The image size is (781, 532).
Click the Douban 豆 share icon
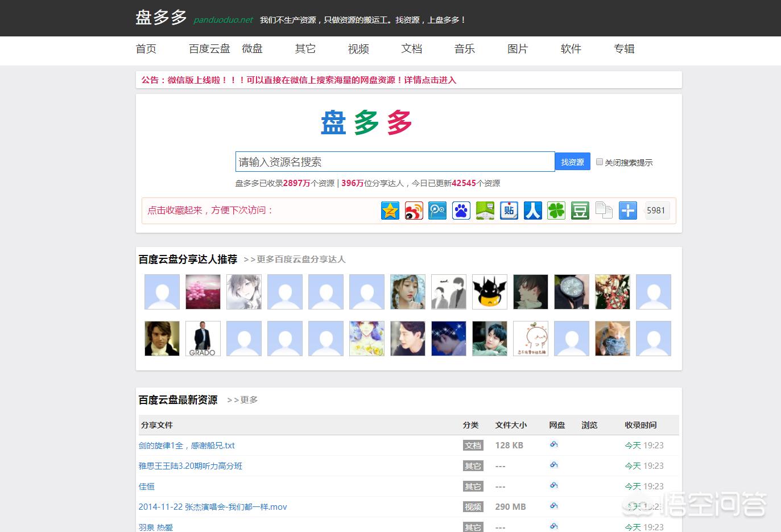(x=580, y=211)
